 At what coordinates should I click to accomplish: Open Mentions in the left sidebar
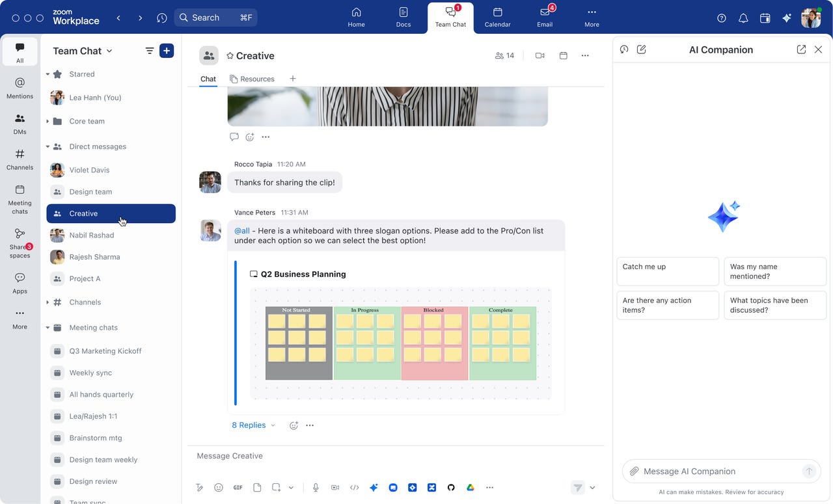tap(20, 87)
